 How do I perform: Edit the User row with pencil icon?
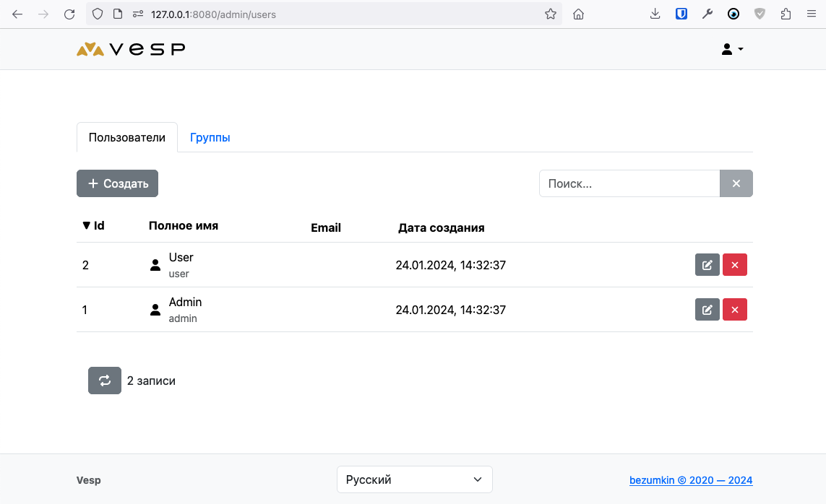(x=707, y=265)
